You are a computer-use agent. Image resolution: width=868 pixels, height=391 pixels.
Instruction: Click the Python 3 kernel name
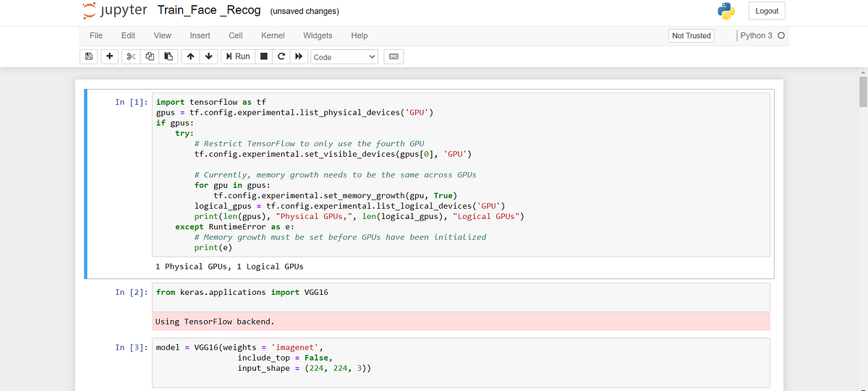757,35
